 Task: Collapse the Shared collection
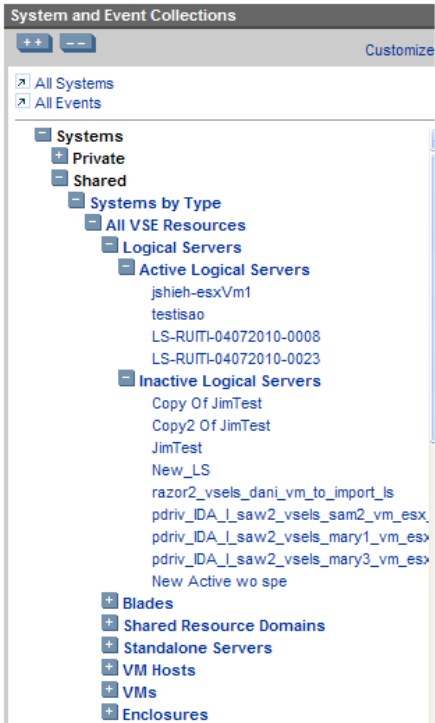[x=60, y=178]
